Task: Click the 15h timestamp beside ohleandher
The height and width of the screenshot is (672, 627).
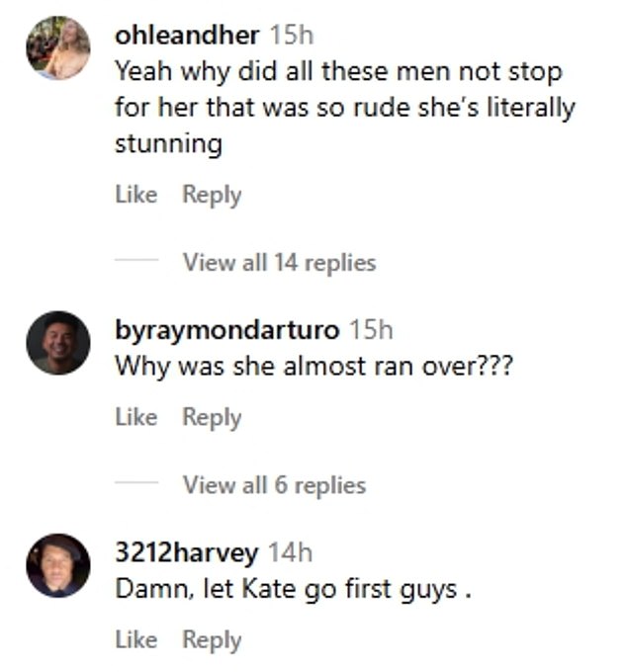Action: click(291, 36)
